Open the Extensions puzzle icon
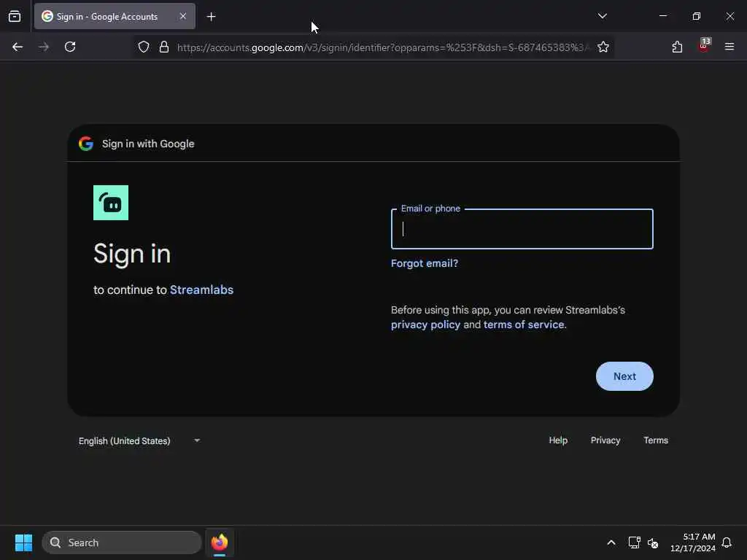This screenshot has width=747, height=560. click(677, 47)
